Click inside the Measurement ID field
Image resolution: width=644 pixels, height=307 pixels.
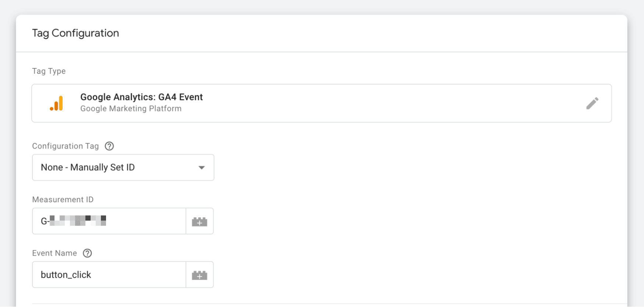click(x=109, y=221)
